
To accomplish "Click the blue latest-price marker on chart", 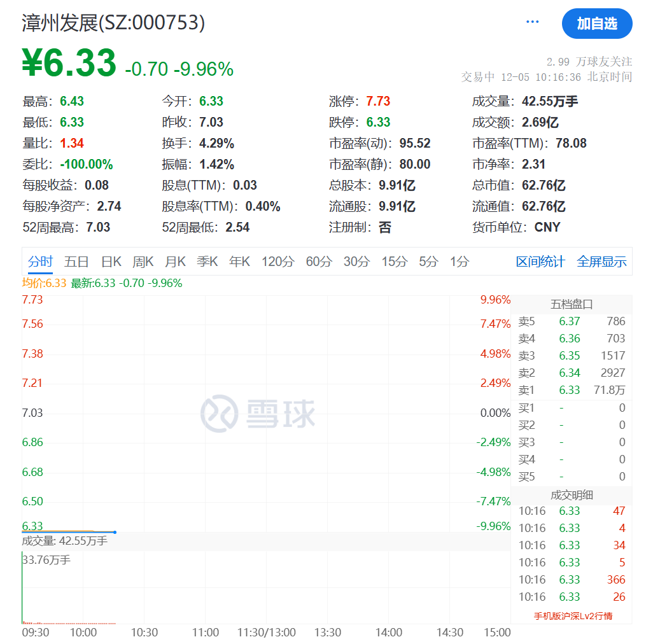I will 115,532.
